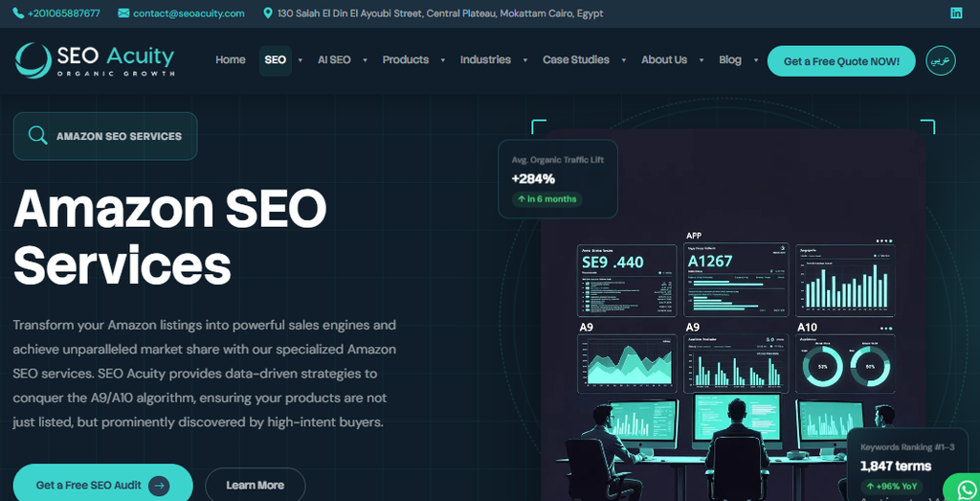Open the Industries menu item

(485, 60)
